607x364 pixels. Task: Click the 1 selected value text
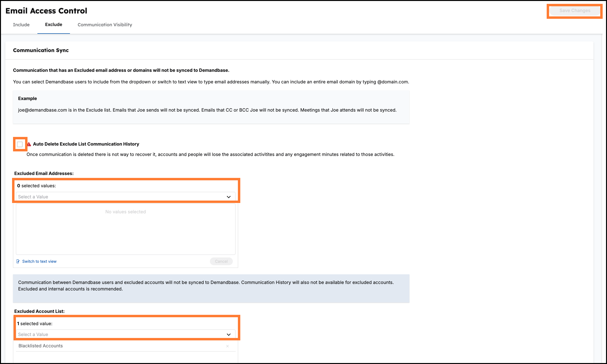[x=34, y=324]
